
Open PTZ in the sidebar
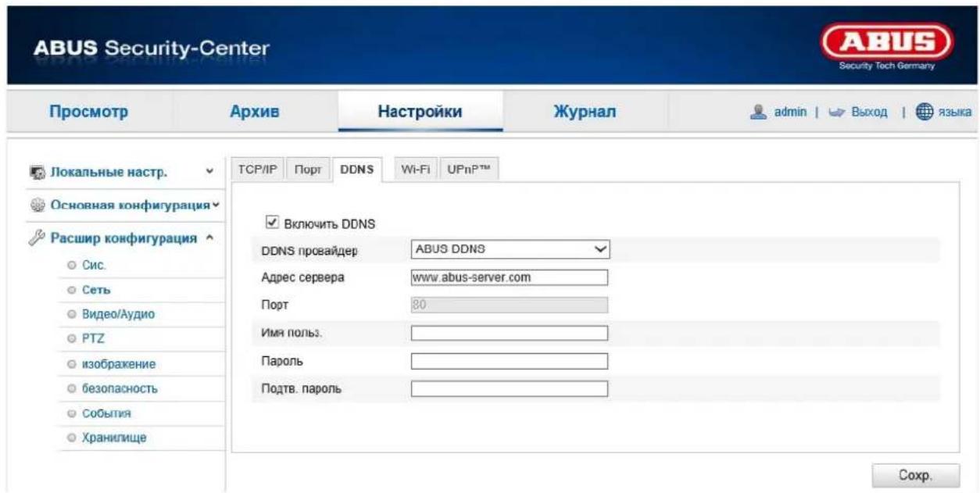[92, 339]
